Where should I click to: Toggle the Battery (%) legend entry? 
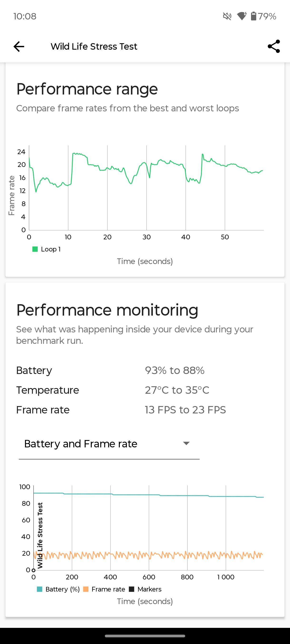pyautogui.click(x=58, y=589)
